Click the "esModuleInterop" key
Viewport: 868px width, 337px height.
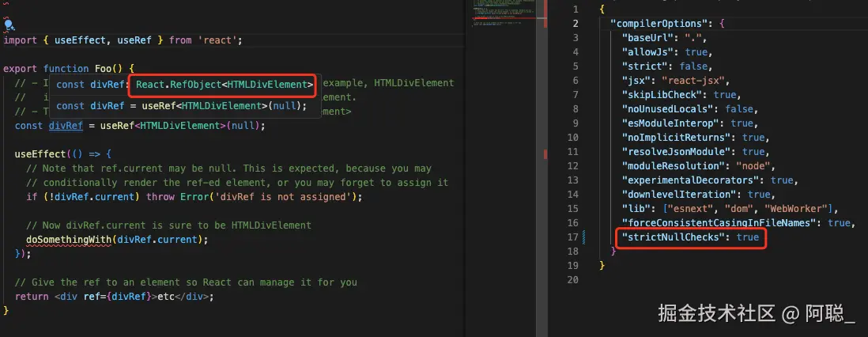tap(670, 123)
